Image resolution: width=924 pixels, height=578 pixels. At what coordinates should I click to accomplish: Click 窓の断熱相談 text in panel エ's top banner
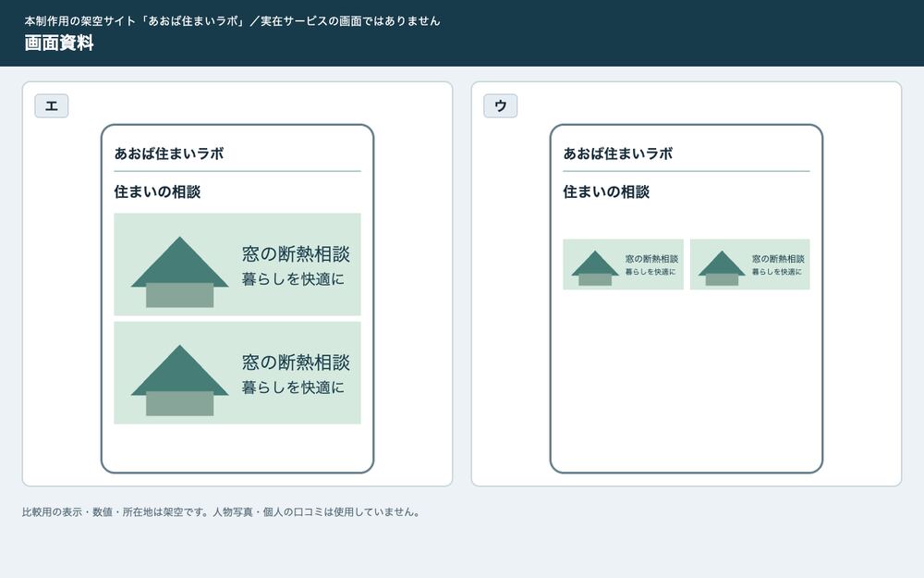pos(296,254)
